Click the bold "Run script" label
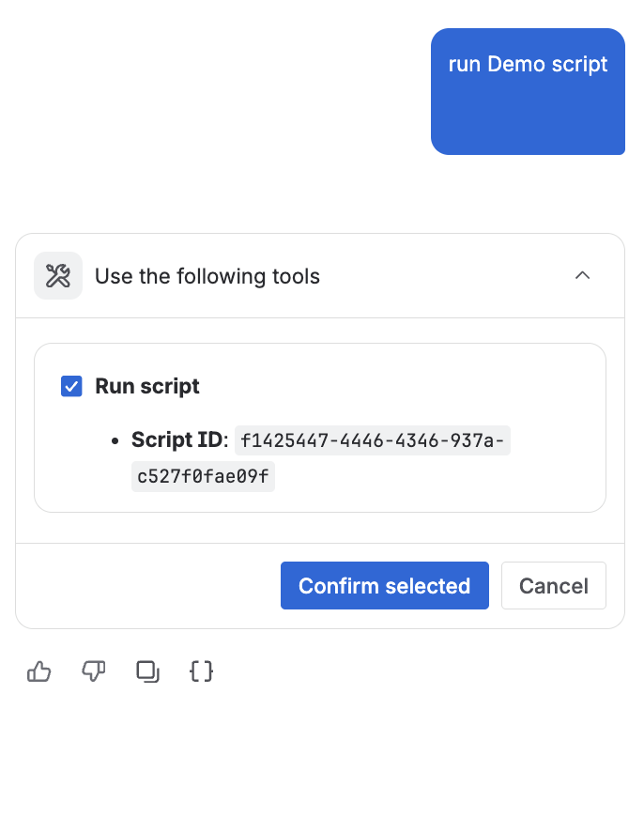Viewport: 644px width, 817px height. pyautogui.click(x=147, y=386)
